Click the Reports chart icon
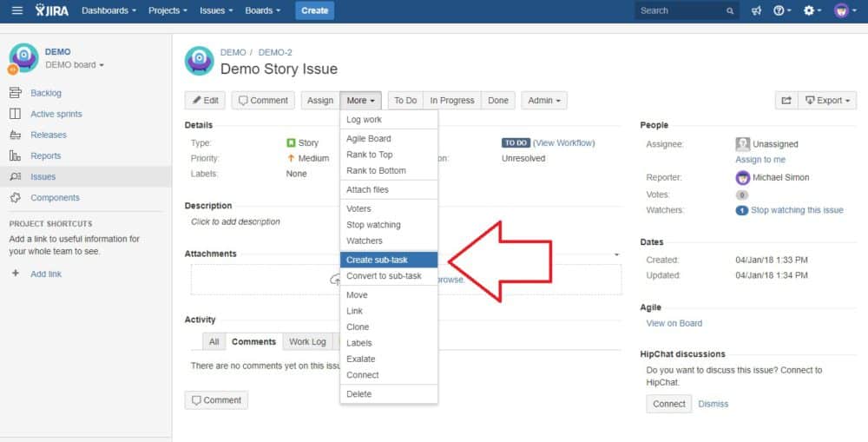This screenshot has width=868, height=442. click(x=16, y=155)
